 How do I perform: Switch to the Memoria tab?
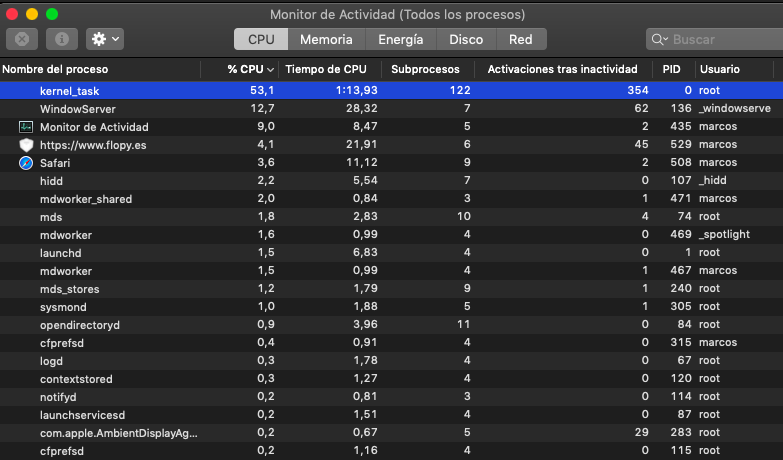pyautogui.click(x=326, y=39)
